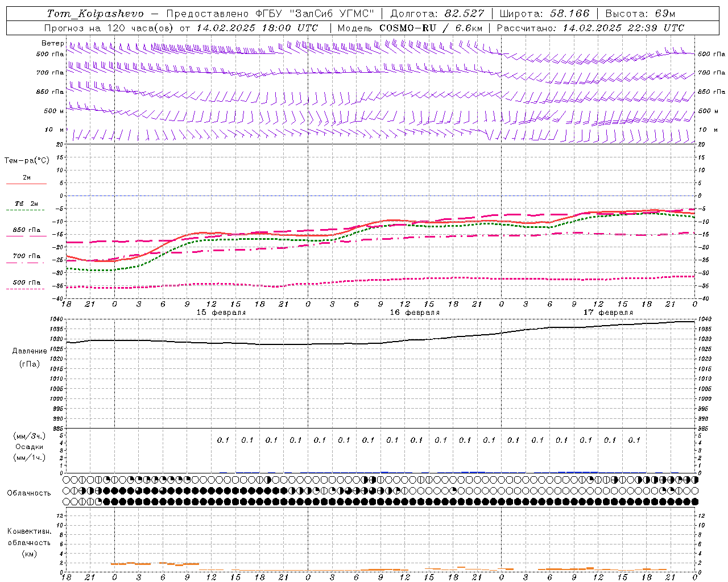
Task: Click the Тем-ра(°C) temperature panel label
Action: 27,161
